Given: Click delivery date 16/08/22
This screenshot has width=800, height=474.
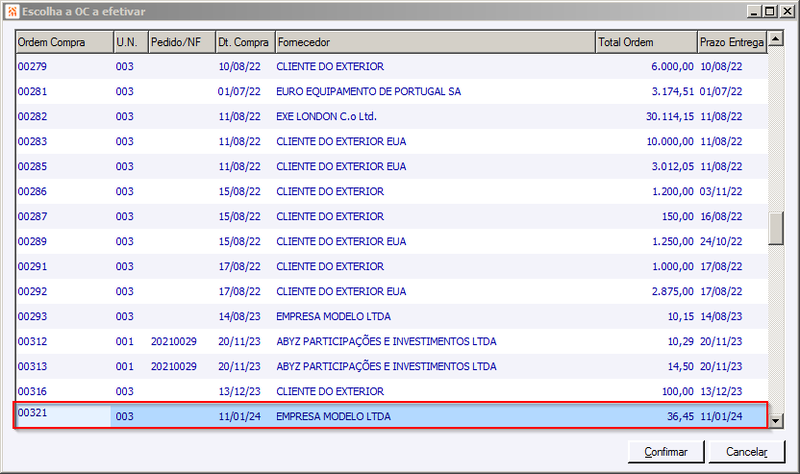Looking at the screenshot, I should (x=721, y=216).
